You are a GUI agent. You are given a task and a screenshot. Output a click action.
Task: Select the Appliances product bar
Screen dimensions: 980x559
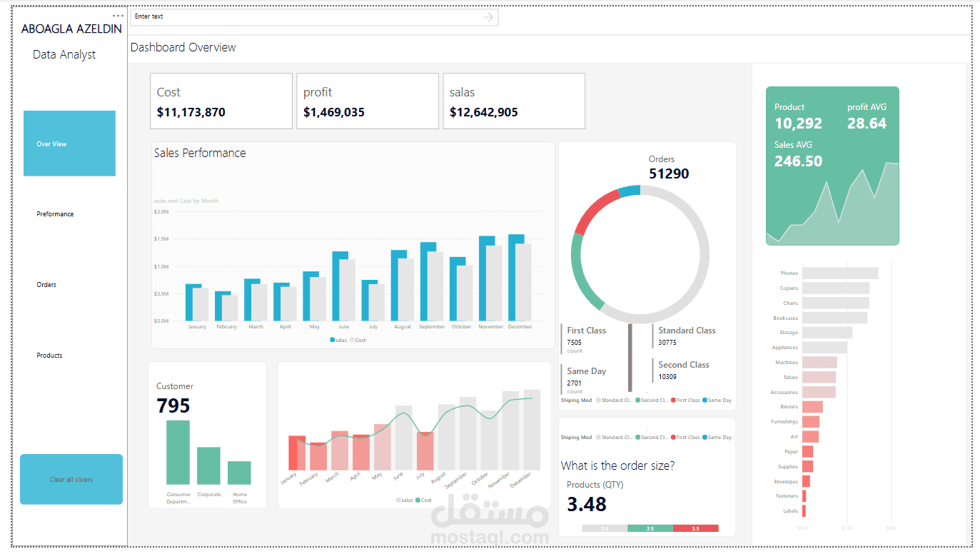(824, 348)
